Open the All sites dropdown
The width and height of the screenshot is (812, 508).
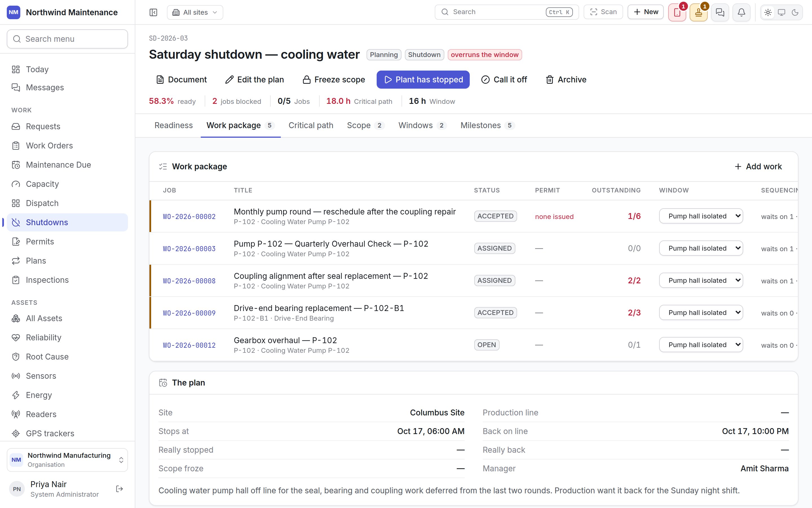pos(195,12)
